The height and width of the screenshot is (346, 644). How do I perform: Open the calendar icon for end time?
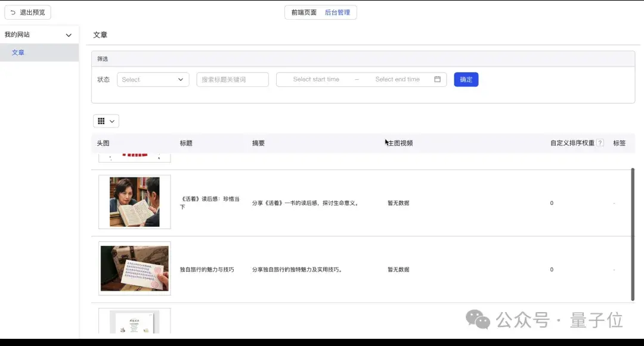(438, 79)
